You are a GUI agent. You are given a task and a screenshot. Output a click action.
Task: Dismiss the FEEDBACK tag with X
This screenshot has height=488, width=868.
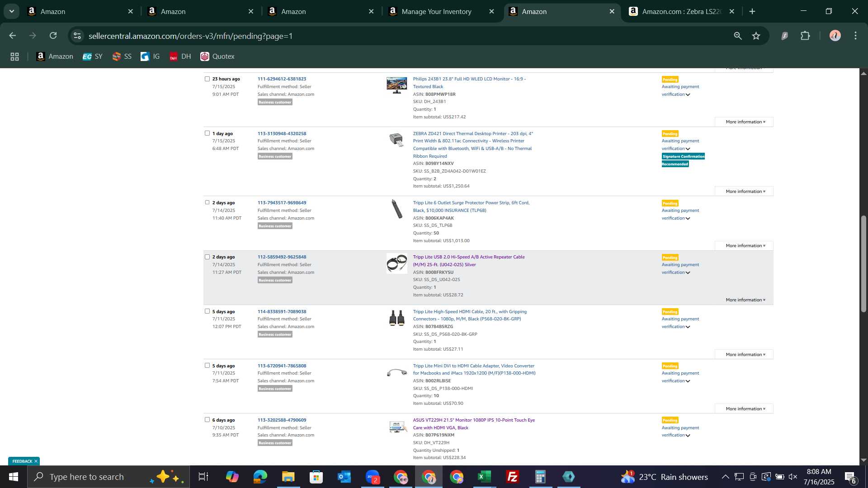click(36, 461)
